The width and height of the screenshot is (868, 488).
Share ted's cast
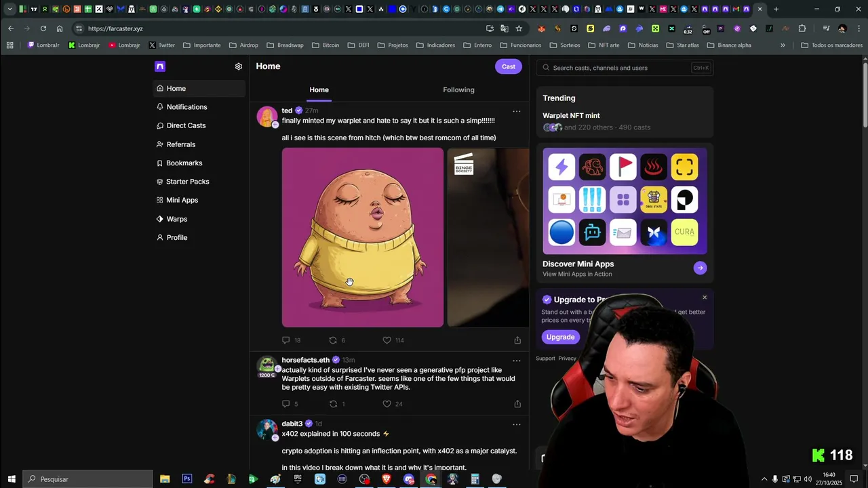click(517, 340)
